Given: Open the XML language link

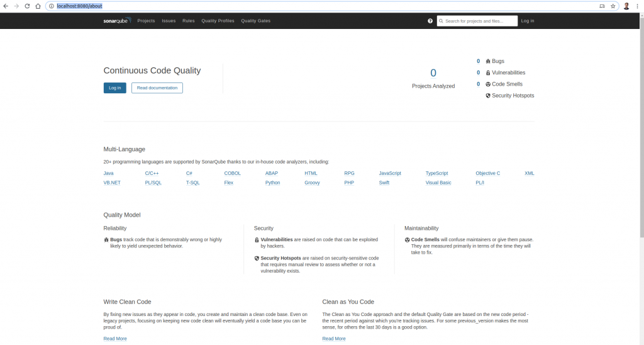Looking at the screenshot, I should (x=530, y=174).
